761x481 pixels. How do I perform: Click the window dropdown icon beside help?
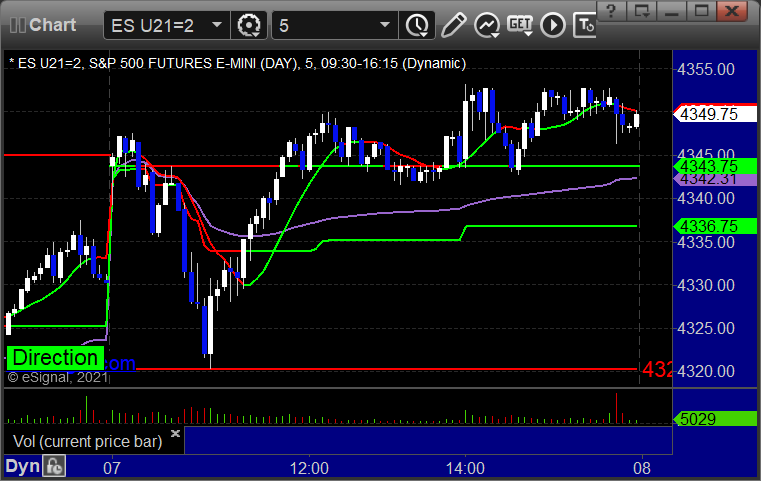click(642, 11)
